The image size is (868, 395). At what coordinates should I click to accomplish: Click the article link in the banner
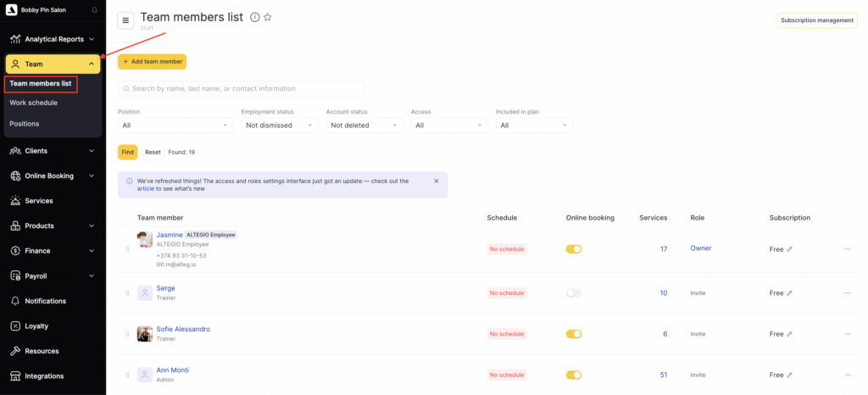pyautogui.click(x=146, y=189)
